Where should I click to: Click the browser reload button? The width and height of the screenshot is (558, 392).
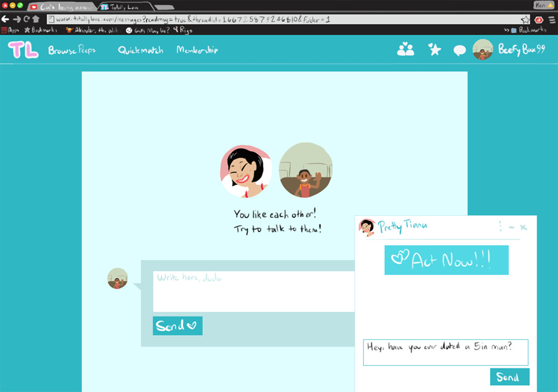coord(26,19)
